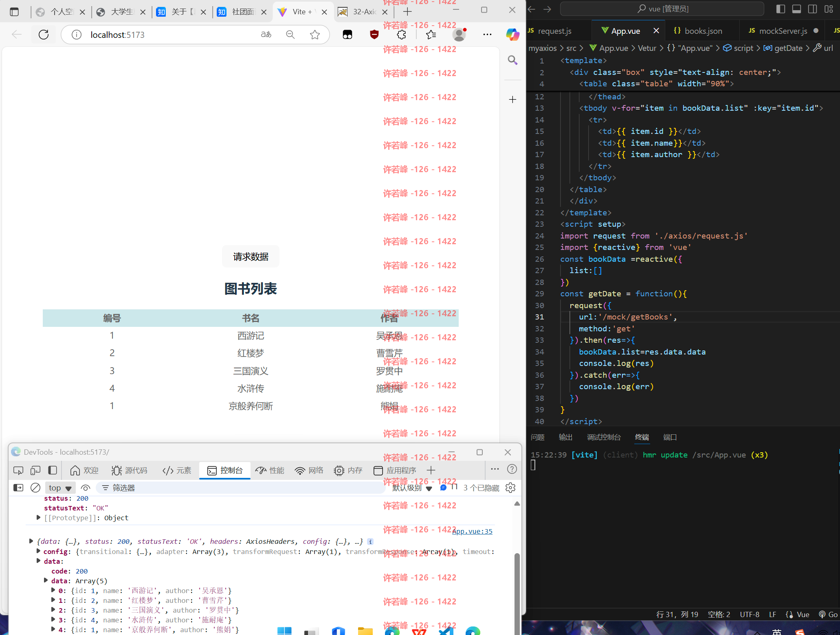Customize VS Code layout icon

coord(829,9)
